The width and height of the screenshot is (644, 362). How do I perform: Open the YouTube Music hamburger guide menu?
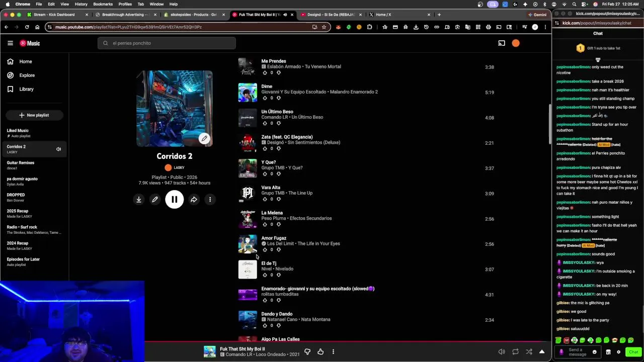click(x=10, y=43)
